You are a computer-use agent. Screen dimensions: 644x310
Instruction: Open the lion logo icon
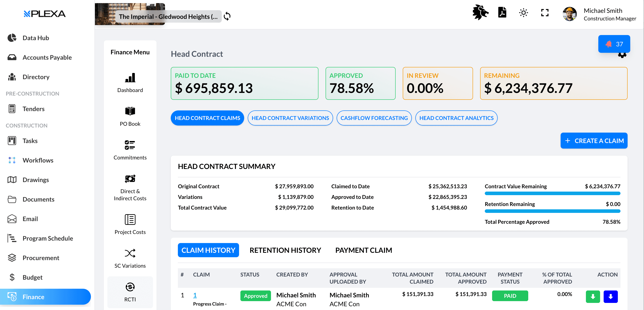(480, 12)
